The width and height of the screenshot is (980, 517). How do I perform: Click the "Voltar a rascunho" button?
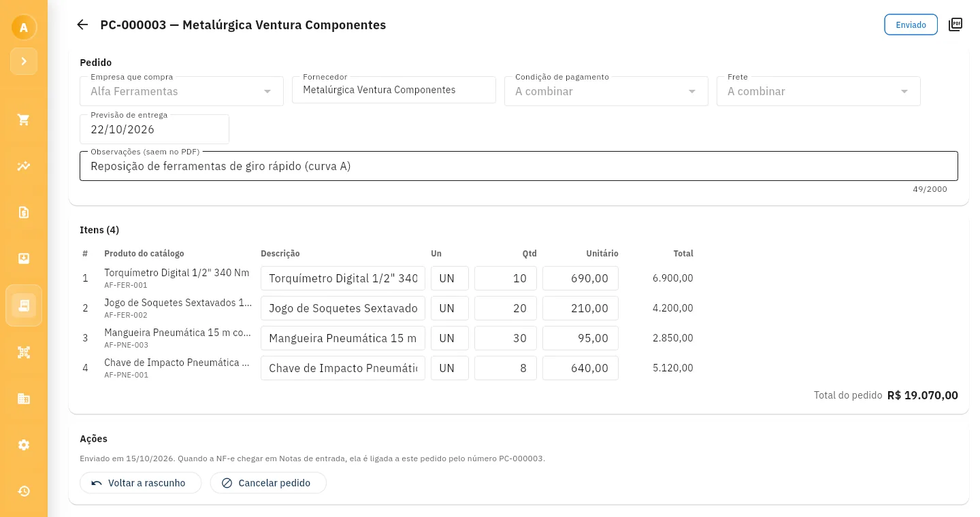pyautogui.click(x=141, y=483)
